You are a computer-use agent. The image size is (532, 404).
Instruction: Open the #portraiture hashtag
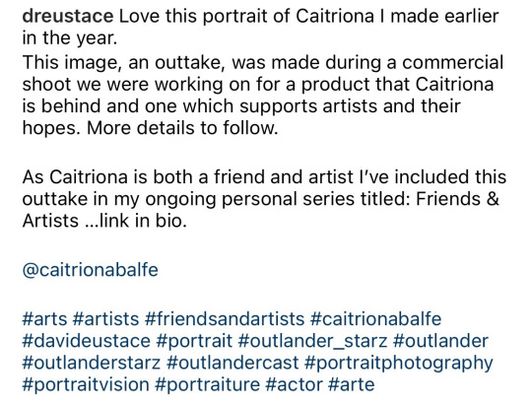pos(207,385)
